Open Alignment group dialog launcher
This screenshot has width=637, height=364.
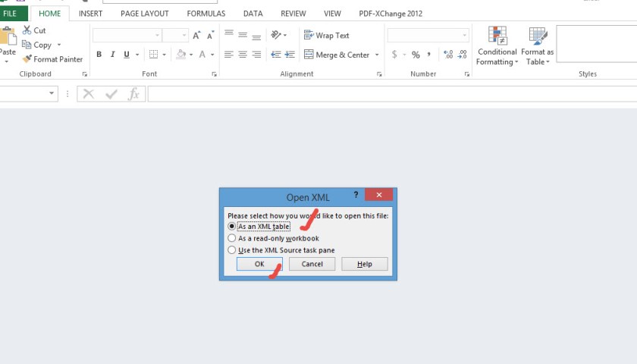click(x=379, y=74)
